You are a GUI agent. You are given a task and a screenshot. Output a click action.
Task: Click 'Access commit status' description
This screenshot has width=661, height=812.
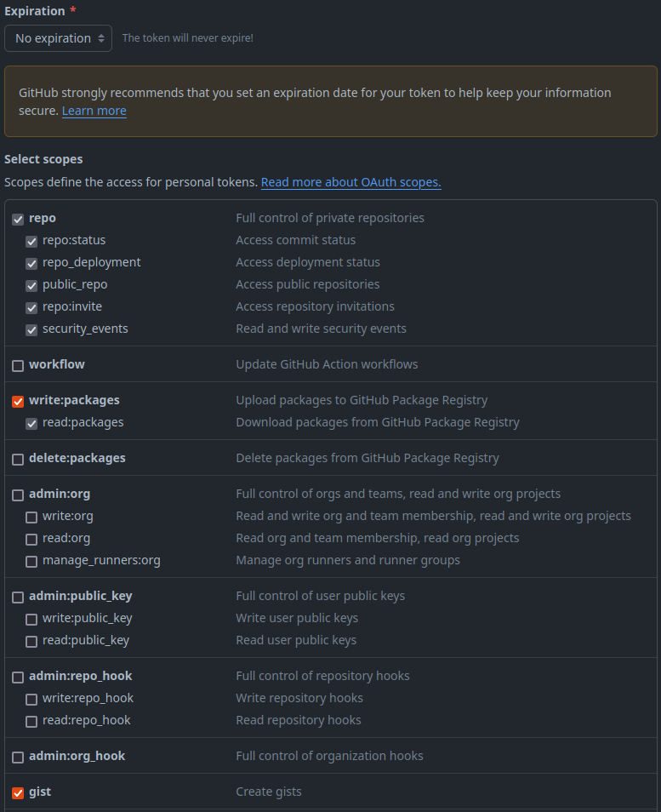295,240
